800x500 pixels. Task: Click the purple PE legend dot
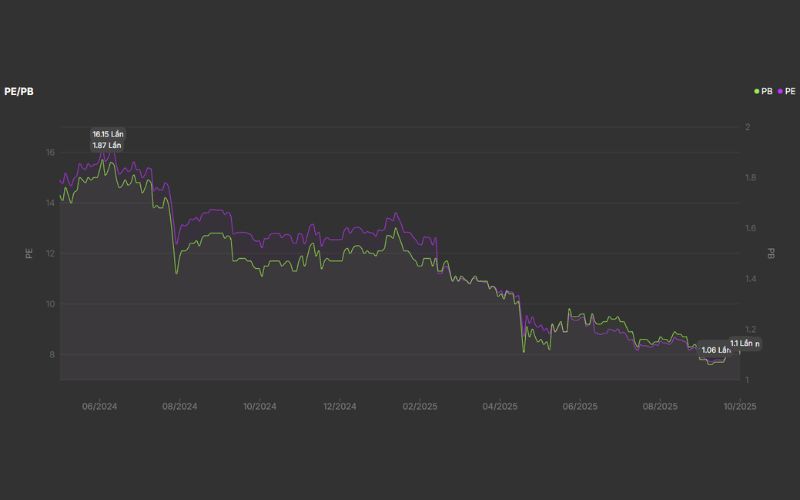click(x=778, y=91)
